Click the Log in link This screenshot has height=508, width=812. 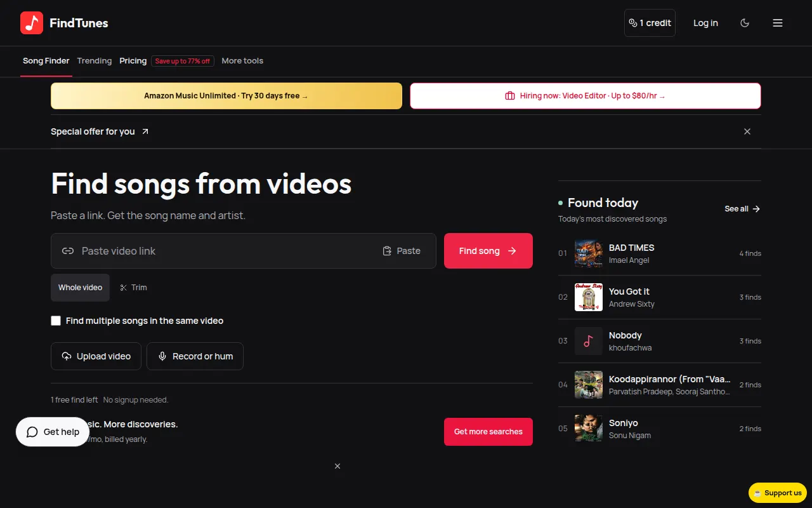(x=705, y=23)
